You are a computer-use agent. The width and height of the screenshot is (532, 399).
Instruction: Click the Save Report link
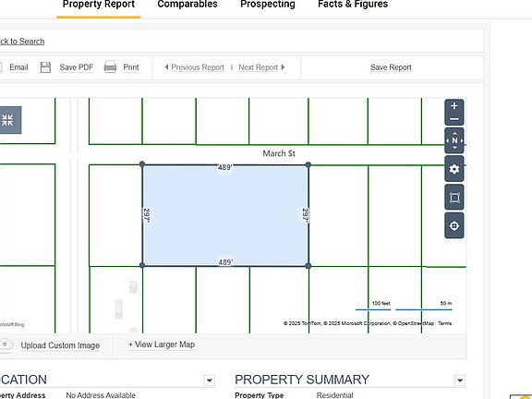tap(391, 67)
